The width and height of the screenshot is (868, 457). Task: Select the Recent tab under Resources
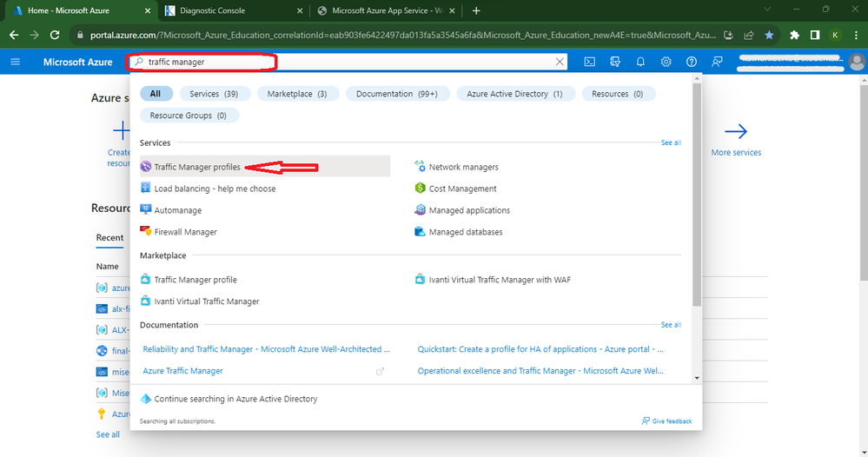109,237
